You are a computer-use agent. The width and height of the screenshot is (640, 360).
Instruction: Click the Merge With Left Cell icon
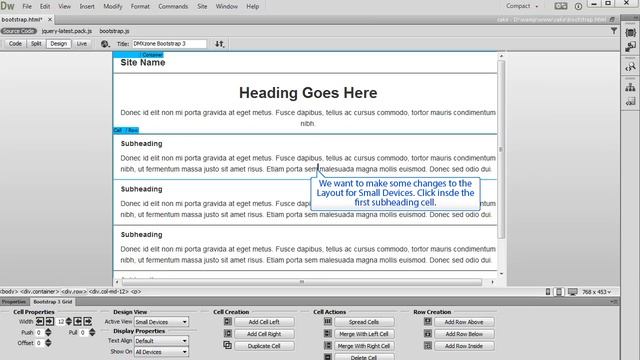coord(328,333)
